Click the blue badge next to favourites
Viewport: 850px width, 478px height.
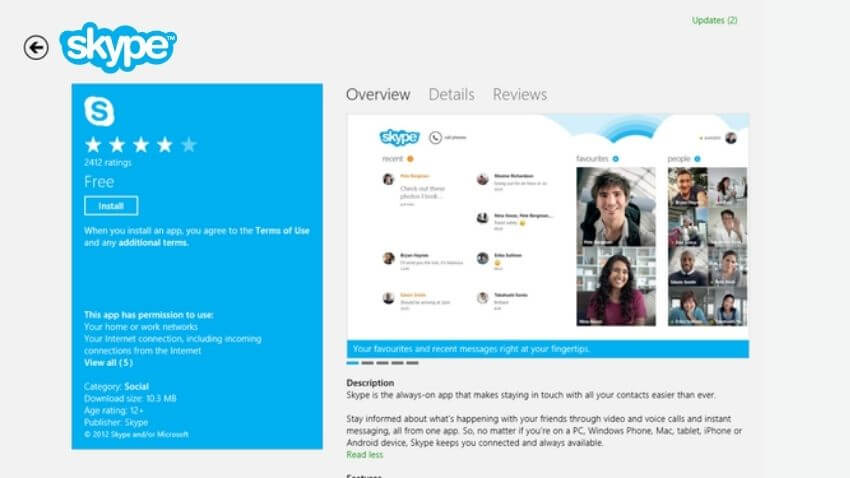pyautogui.click(x=616, y=159)
